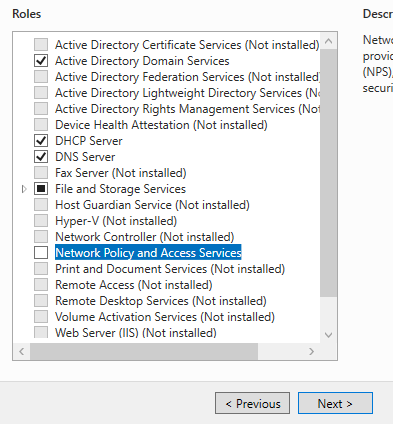Screen dimensions: 393x424
Task: Click the Remote Access checkbox
Action: coord(41,285)
